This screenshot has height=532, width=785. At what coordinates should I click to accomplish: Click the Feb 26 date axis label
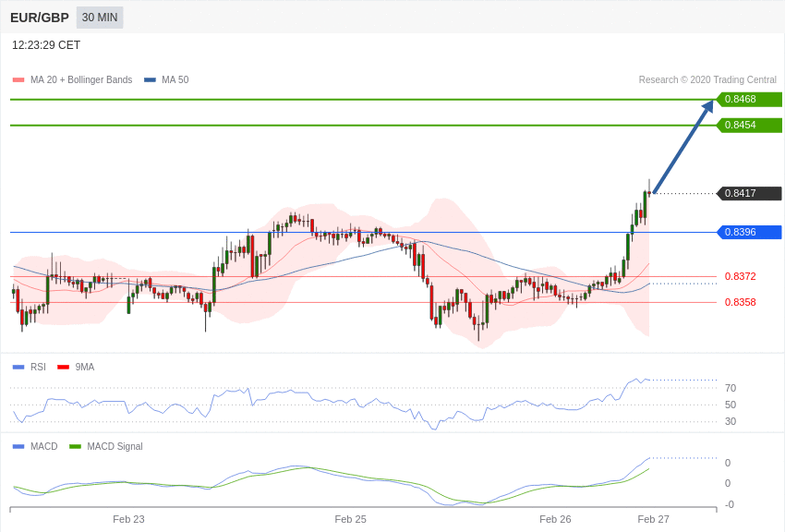tap(555, 519)
